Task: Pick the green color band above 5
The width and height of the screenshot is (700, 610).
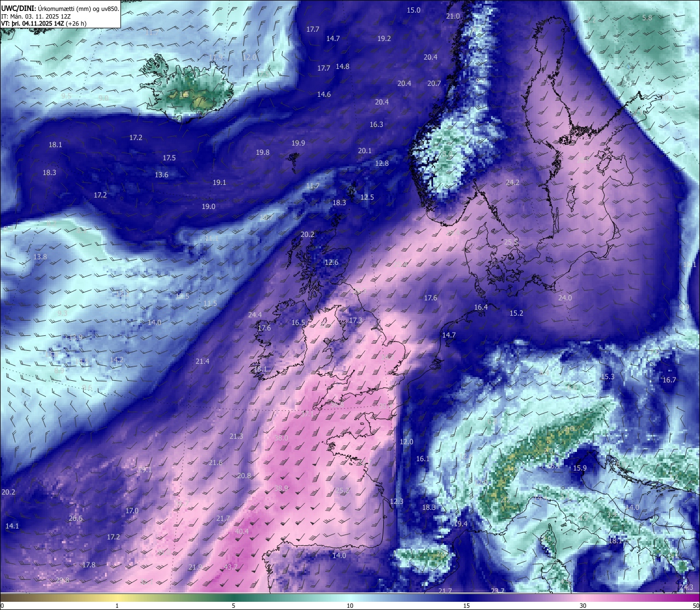Action: tap(234, 597)
